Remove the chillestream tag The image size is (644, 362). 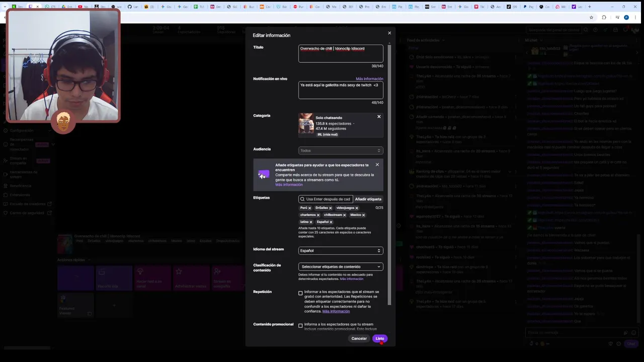(x=344, y=215)
